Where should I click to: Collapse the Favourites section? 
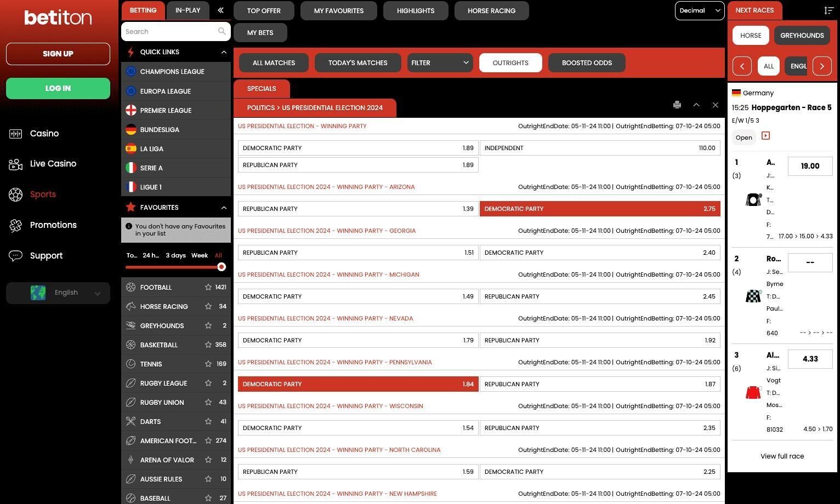(x=224, y=208)
